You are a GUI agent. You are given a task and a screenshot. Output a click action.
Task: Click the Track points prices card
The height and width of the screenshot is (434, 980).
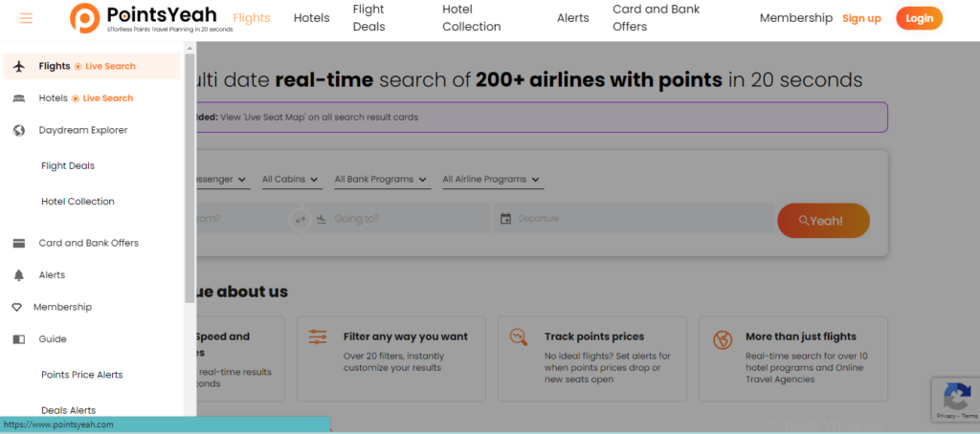click(x=591, y=359)
